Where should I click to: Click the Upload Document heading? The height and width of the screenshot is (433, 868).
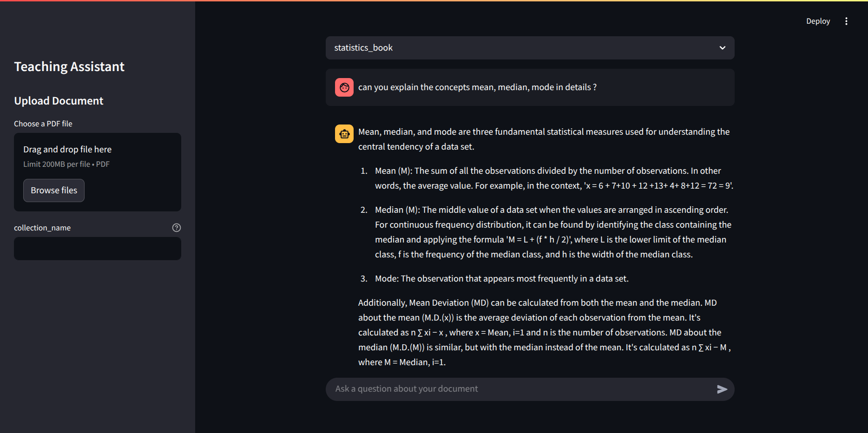click(59, 101)
